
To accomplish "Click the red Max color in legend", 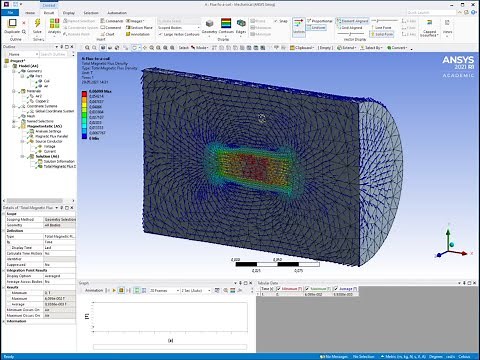I will tap(84, 94).
